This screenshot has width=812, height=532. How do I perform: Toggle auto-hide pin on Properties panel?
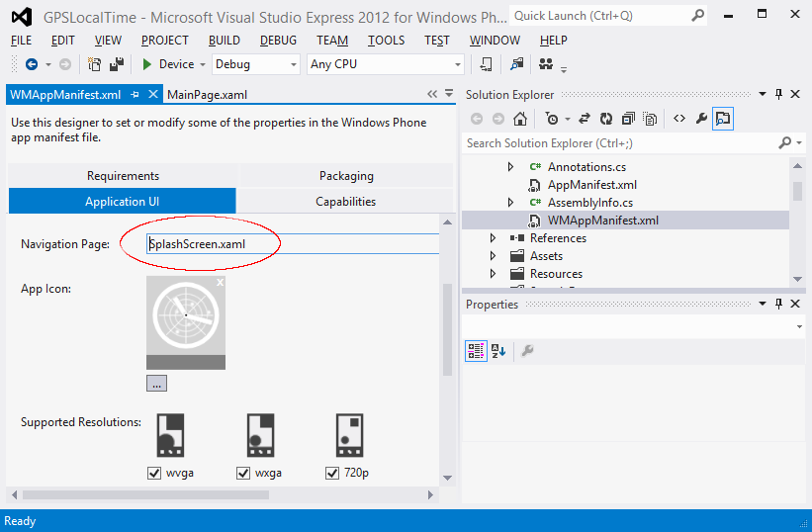778,304
